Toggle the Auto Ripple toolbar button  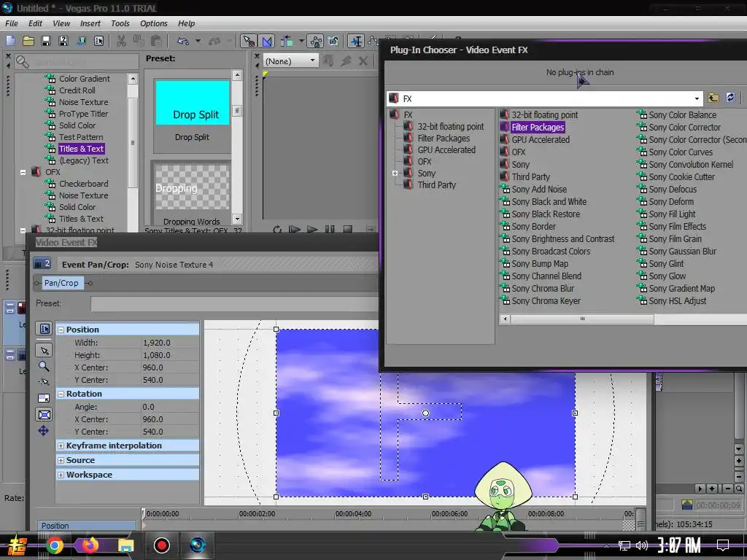286,41
